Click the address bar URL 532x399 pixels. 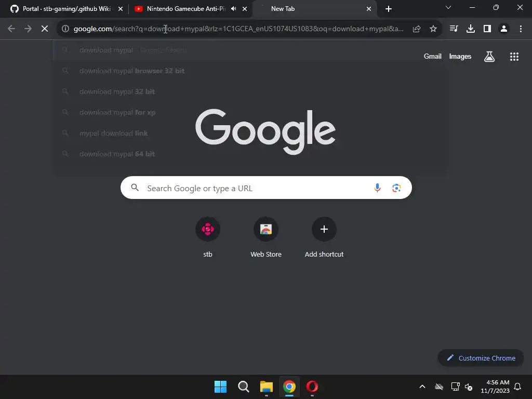click(238, 29)
